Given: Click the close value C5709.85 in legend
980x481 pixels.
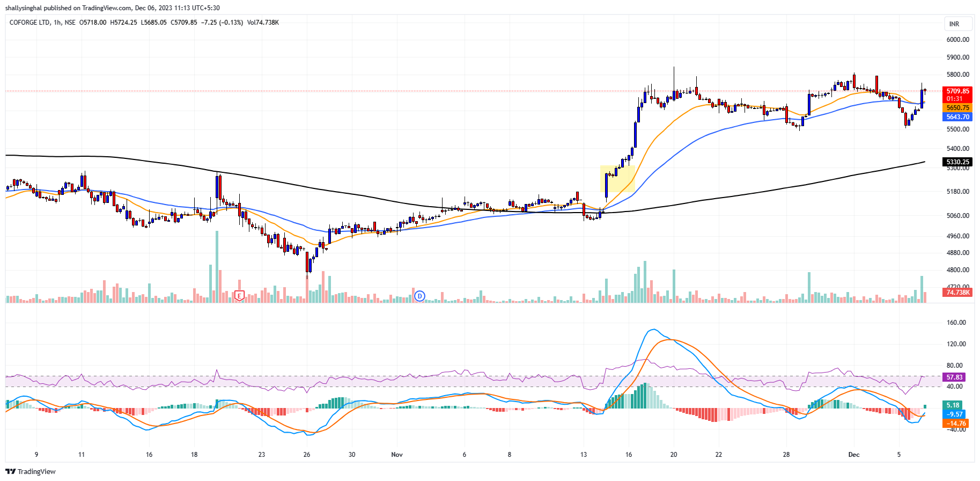Looking at the screenshot, I should pos(184,23).
